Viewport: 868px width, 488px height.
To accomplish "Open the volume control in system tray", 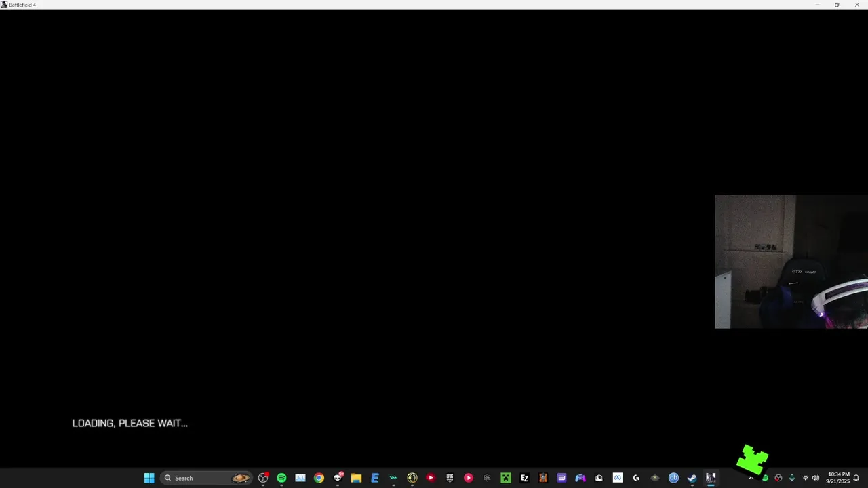I will click(815, 478).
